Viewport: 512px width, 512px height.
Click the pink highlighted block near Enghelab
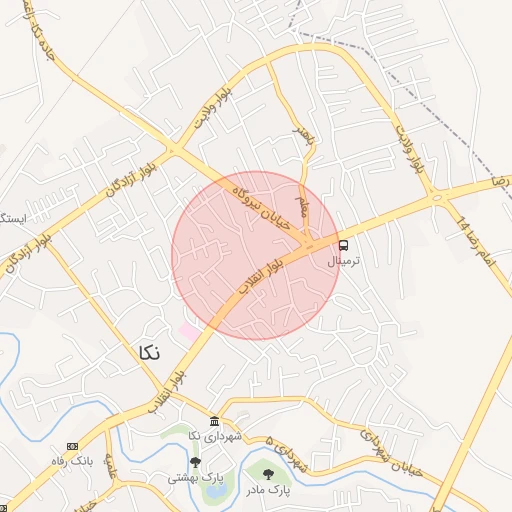(x=191, y=331)
